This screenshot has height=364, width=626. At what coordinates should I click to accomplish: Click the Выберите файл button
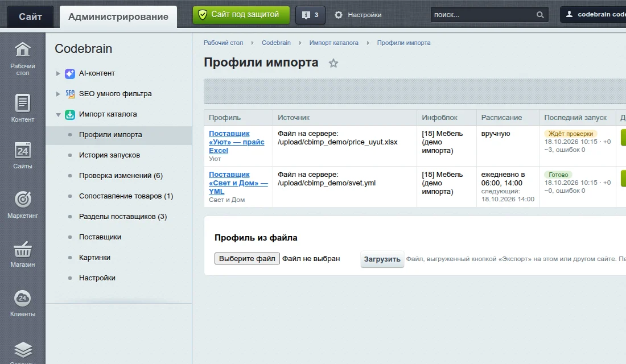[247, 259]
